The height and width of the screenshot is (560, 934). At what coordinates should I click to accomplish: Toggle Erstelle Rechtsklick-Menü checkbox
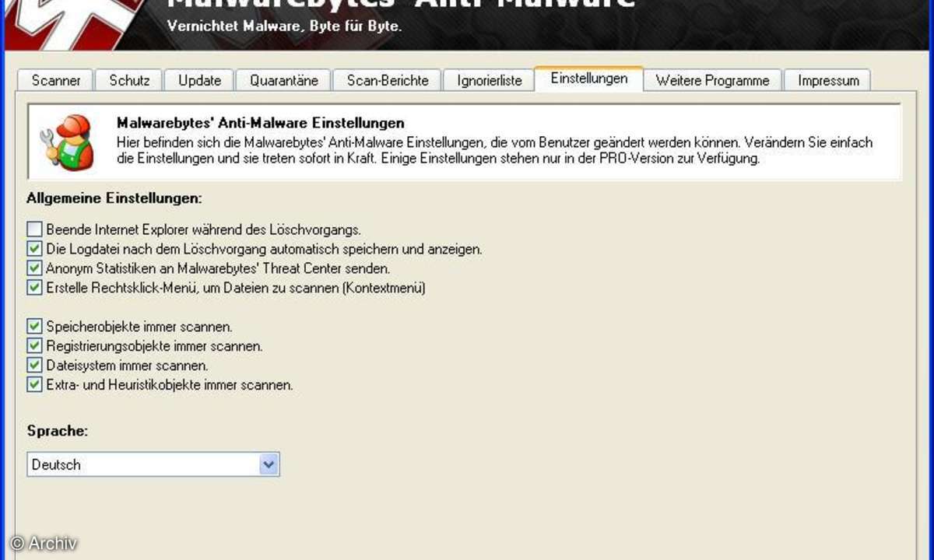click(34, 287)
